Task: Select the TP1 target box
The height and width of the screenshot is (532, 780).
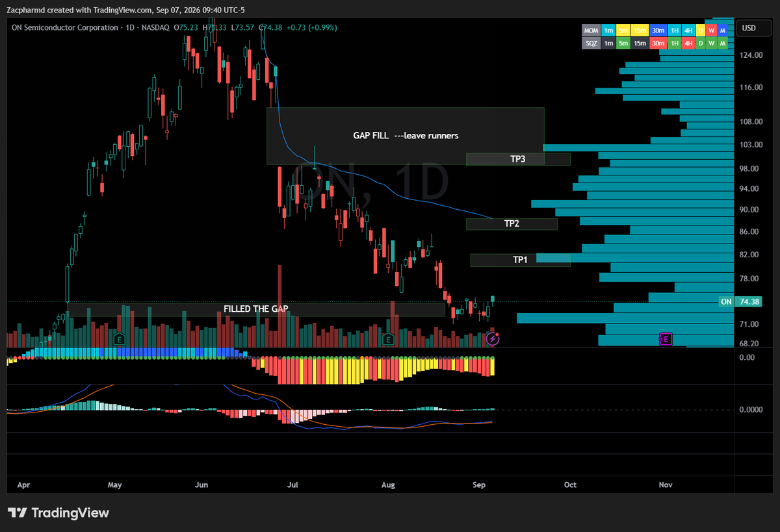Action: 520,260
